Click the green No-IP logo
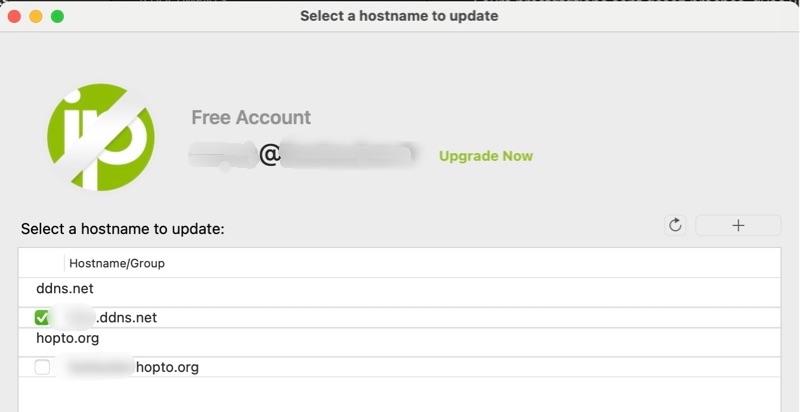 point(101,137)
